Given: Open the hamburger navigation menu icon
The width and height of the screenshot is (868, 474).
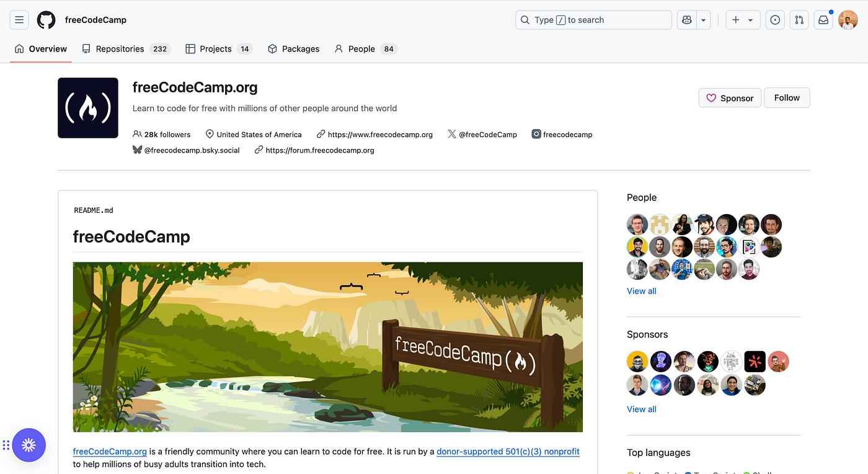Looking at the screenshot, I should point(19,19).
